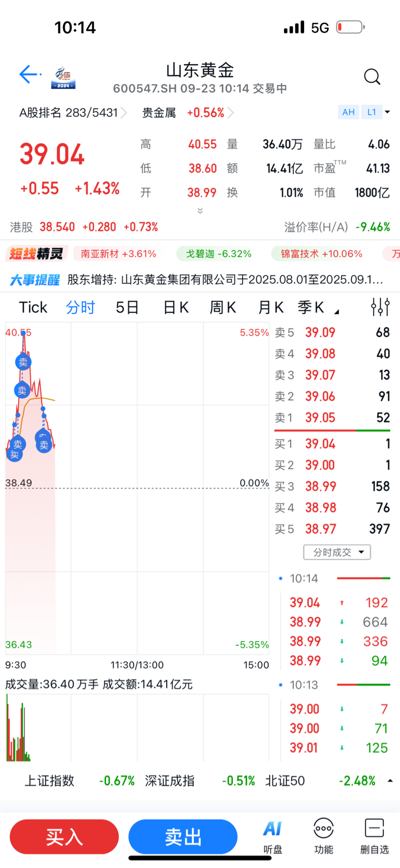The image size is (400, 868).
Task: Tap the cellular signal bars
Action: 294,27
